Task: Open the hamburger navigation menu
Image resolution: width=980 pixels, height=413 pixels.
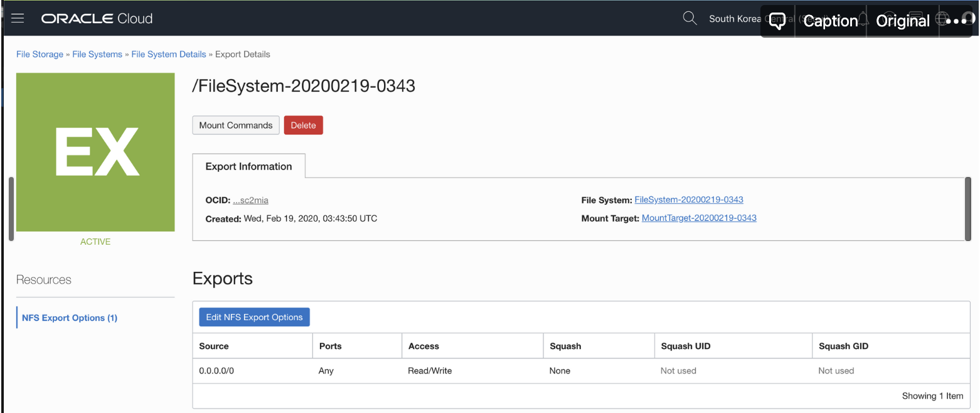Action: (18, 18)
